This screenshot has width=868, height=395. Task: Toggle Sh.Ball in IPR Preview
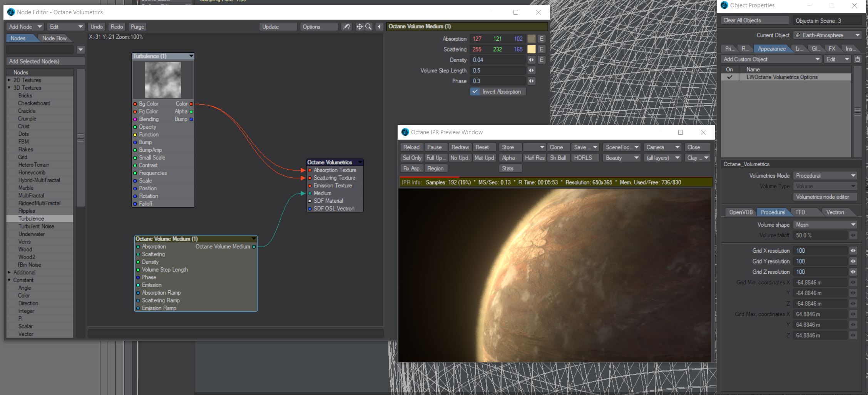click(558, 158)
